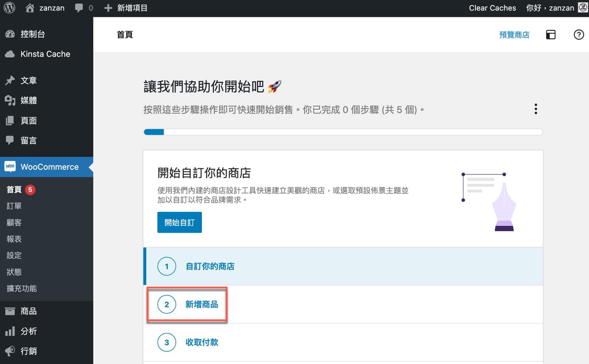The width and height of the screenshot is (589, 364).
Task: Open the 報表 reports submenu
Action: click(14, 239)
